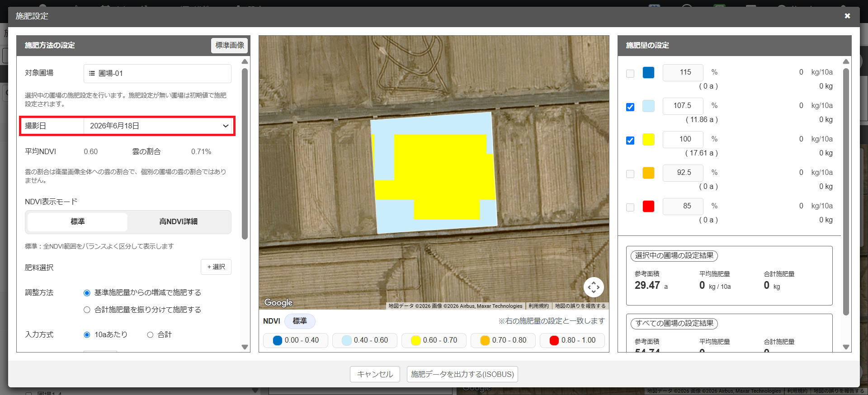
Task: Click 施肥データを出力する(ISOBUS) button
Action: [x=462, y=374]
